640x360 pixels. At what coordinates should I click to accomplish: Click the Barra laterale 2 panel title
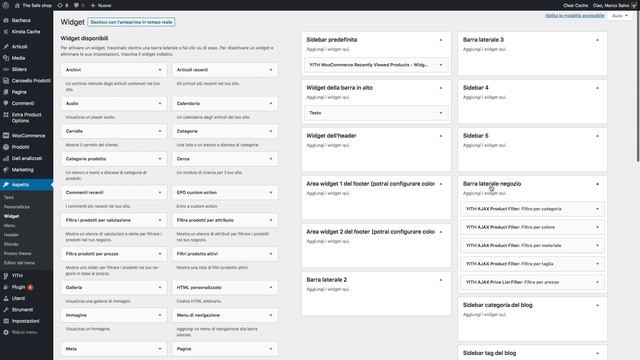pyautogui.click(x=327, y=280)
